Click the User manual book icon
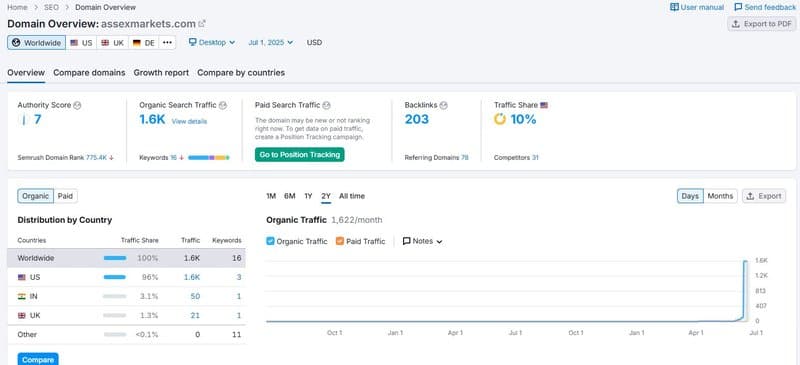The width and height of the screenshot is (800, 365). tap(674, 7)
